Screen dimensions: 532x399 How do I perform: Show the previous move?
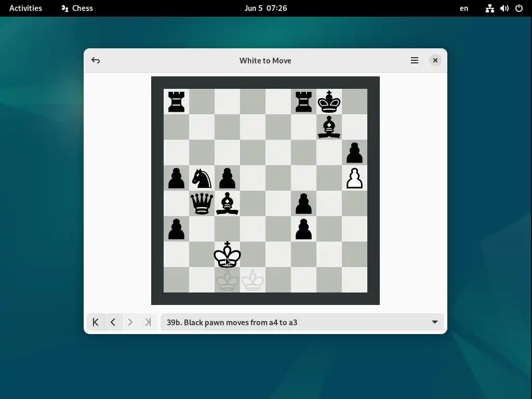113,322
